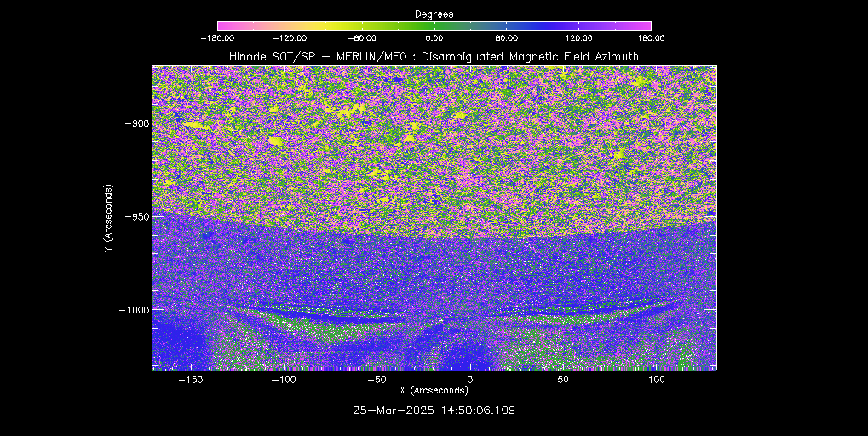
Task: Select the X (Arcseconds) axis label
Action: pos(434,390)
